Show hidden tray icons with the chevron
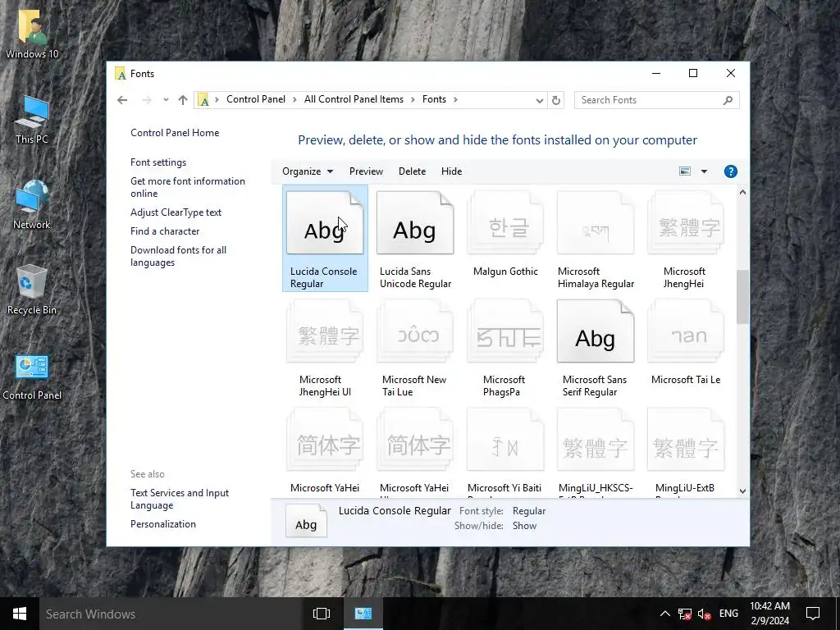840x630 pixels. 664,614
